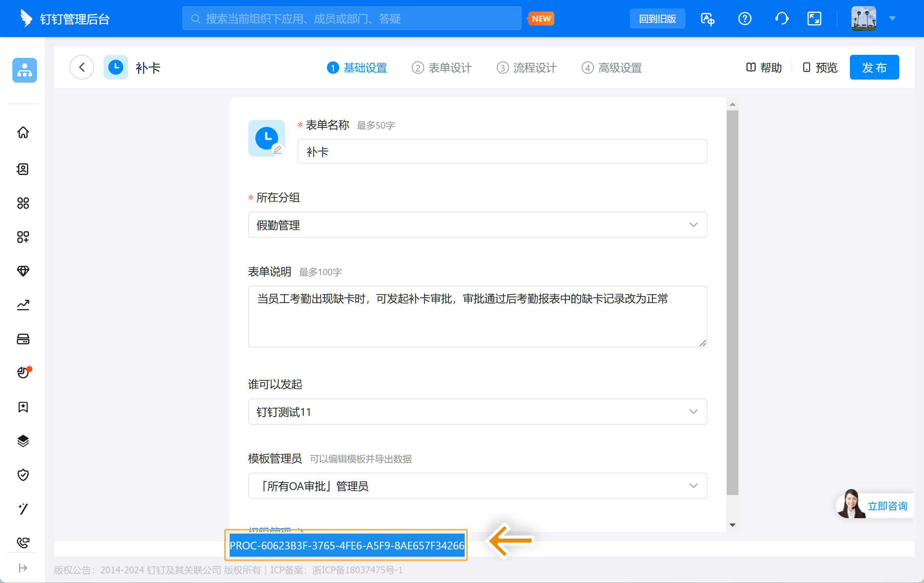Click the 发布 publish button
924x583 pixels.
(874, 68)
